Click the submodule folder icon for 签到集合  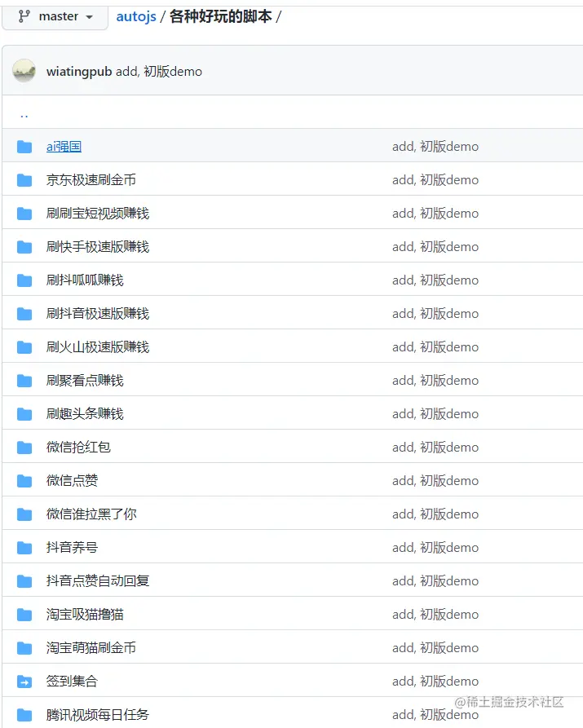pyautogui.click(x=24, y=682)
